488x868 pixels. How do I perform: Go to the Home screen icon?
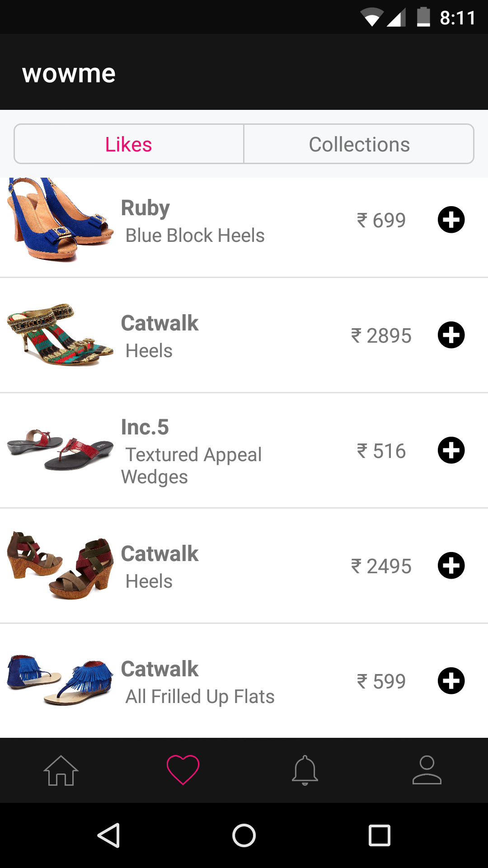coord(61,770)
